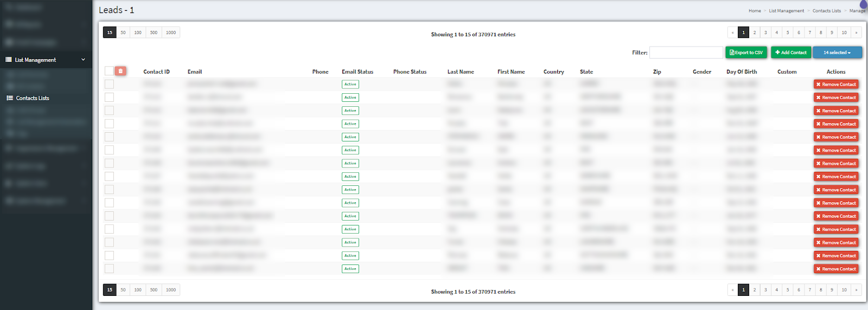The image size is (868, 310).
Task: Click the Filter text input field
Action: [686, 53]
